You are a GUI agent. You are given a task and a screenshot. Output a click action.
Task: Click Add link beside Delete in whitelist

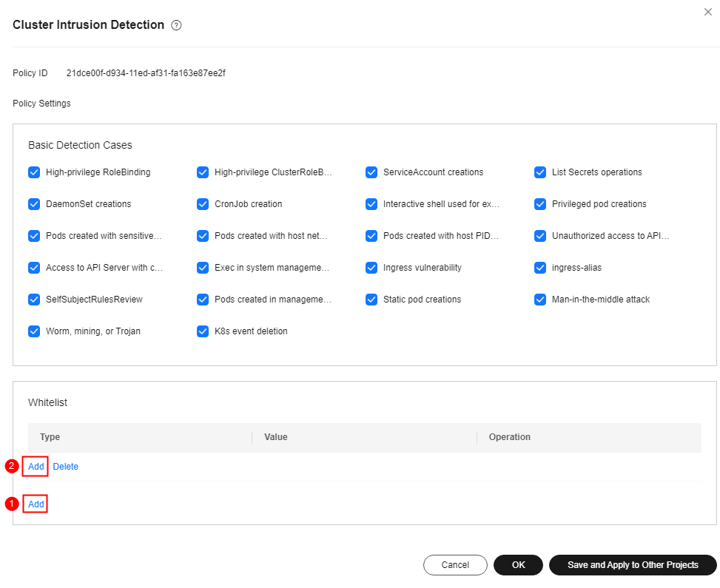tap(36, 467)
